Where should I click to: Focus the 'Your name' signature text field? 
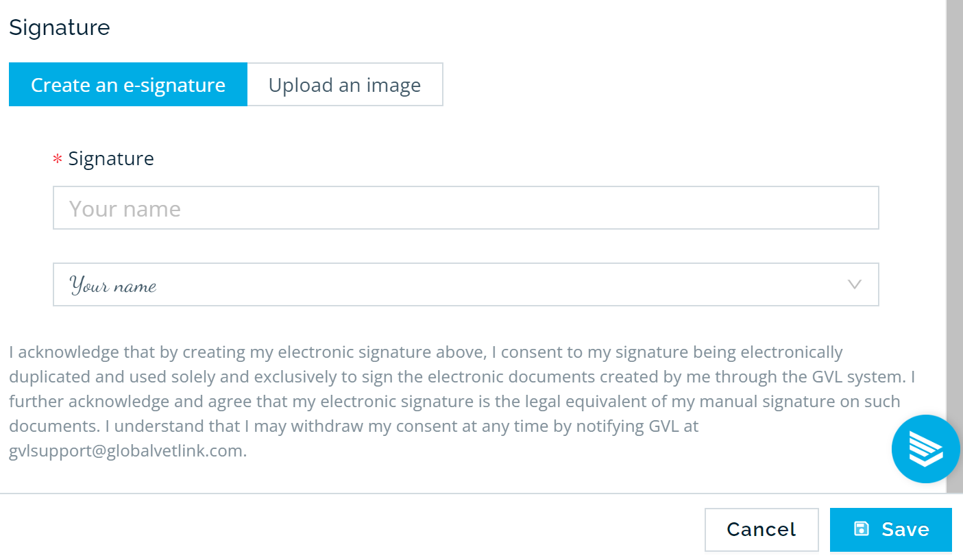pos(466,208)
